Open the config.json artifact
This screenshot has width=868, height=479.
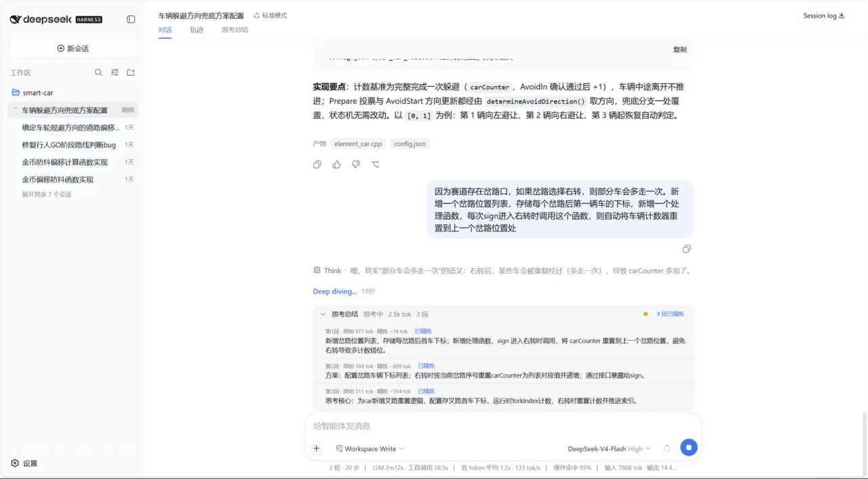click(409, 144)
